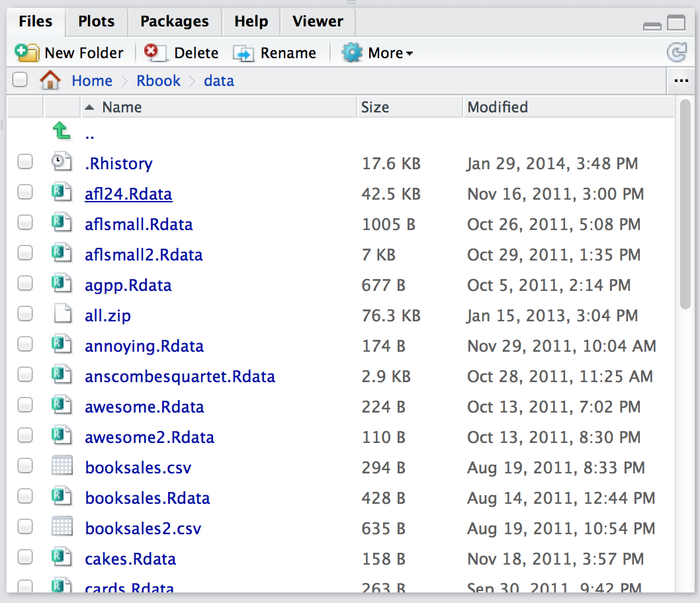
Task: Toggle the select-all checkbox above file list
Action: pos(20,79)
